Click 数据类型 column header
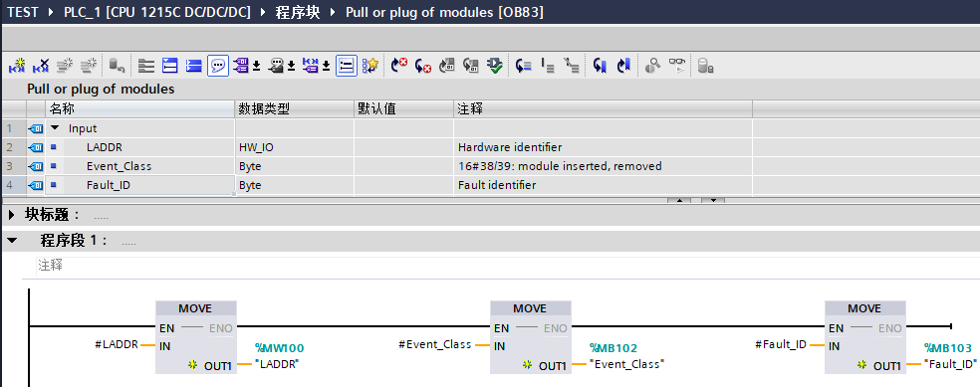The image size is (980, 387). [x=295, y=108]
